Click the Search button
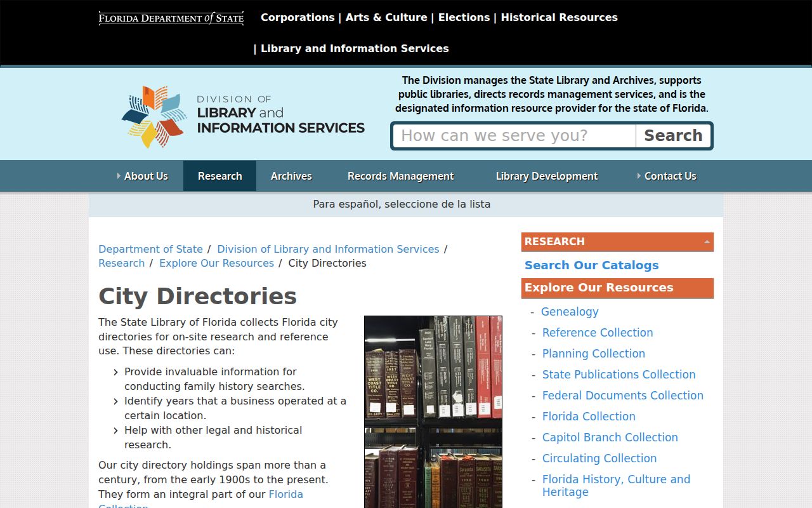 (673, 136)
